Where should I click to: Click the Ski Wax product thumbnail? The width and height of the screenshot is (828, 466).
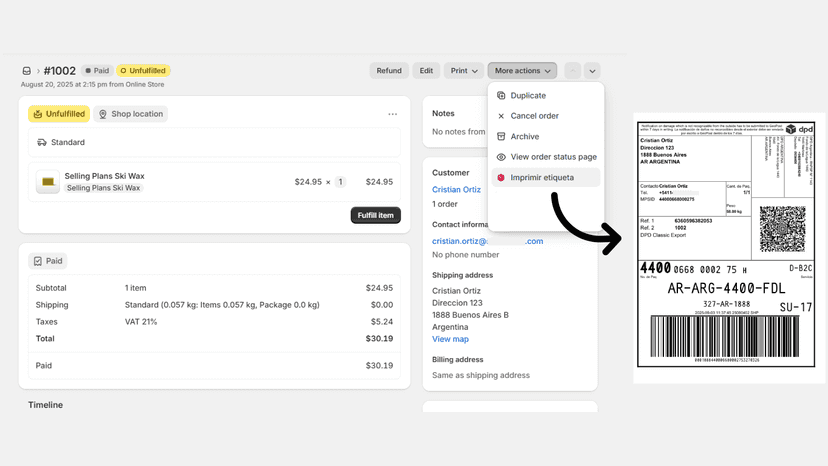pos(48,182)
